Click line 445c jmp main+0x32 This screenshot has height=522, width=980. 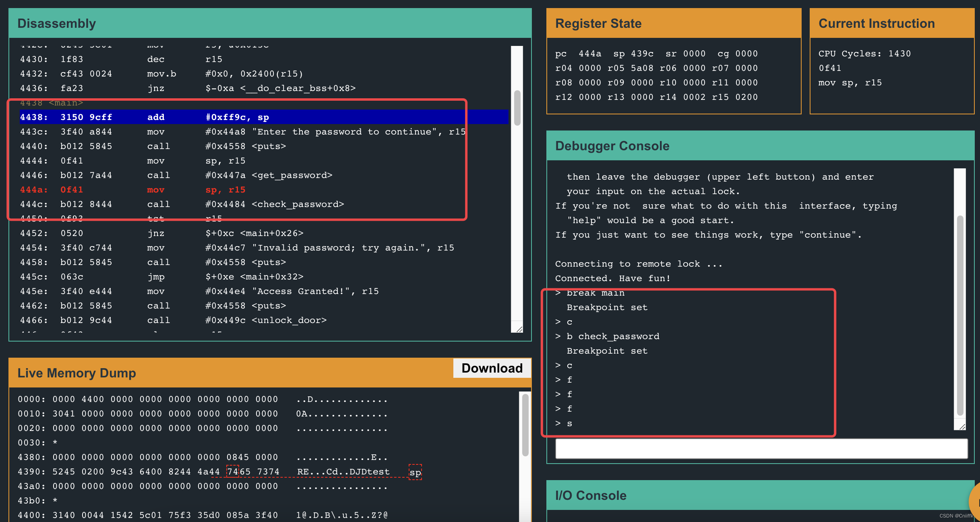tap(162, 277)
